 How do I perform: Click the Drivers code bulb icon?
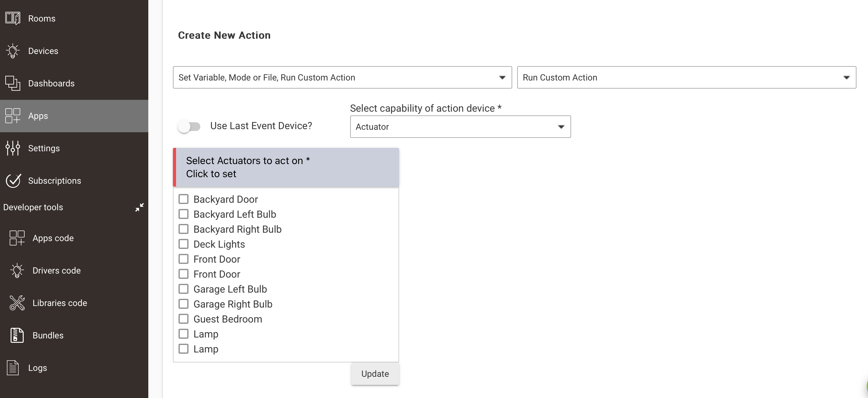17,270
